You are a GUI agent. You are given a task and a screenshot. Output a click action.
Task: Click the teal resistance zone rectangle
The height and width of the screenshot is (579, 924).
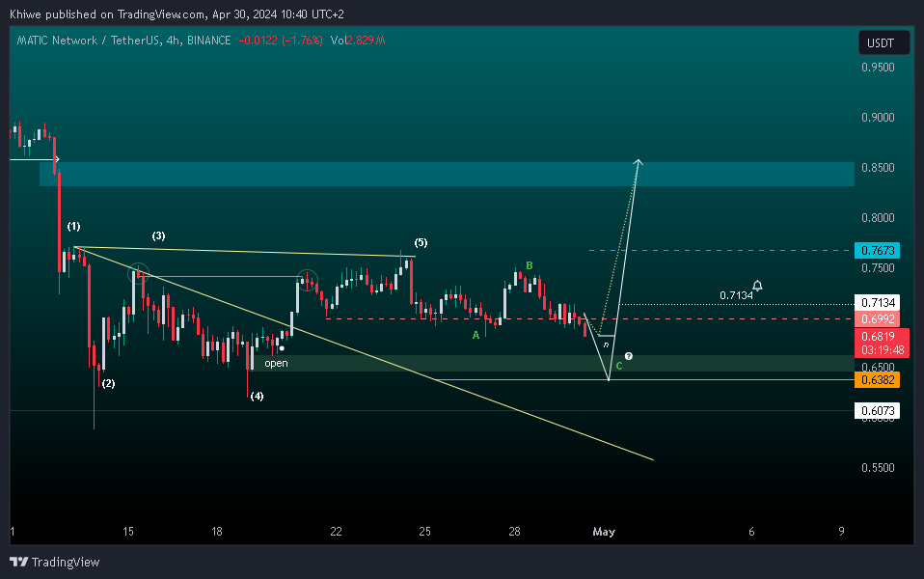[447, 174]
